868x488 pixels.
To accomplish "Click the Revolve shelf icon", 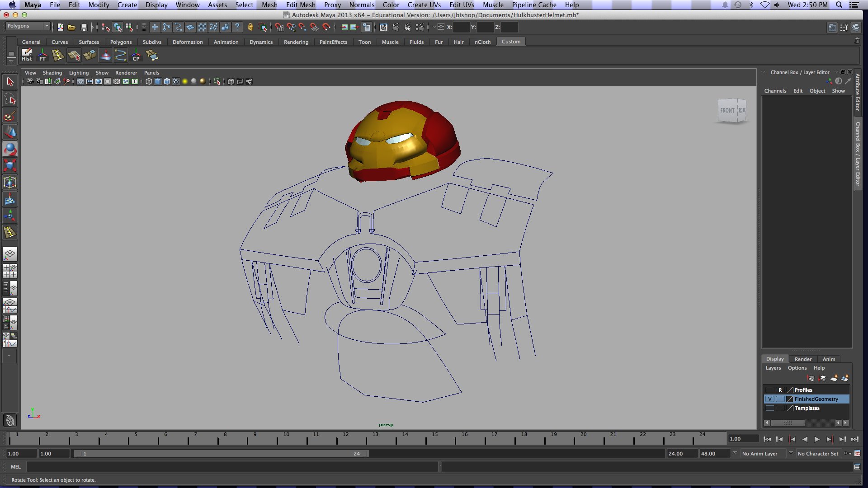I will click(105, 55).
